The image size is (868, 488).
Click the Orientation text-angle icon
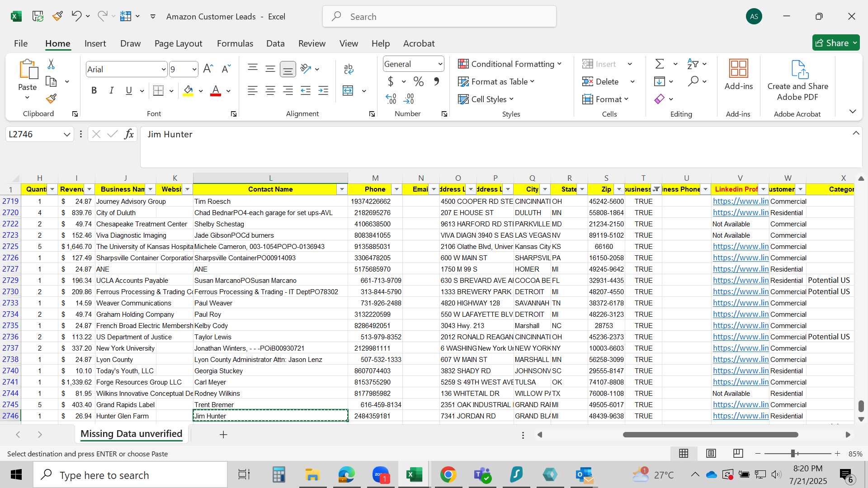click(x=306, y=69)
